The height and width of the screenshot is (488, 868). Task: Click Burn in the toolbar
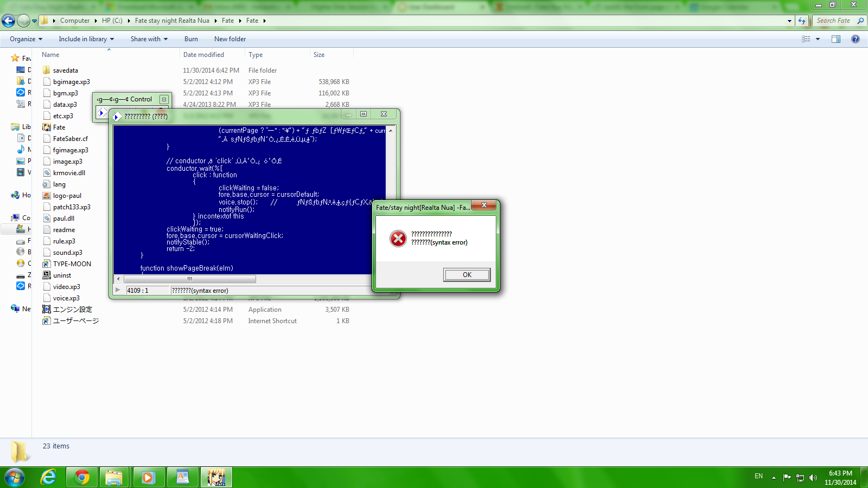tap(191, 39)
